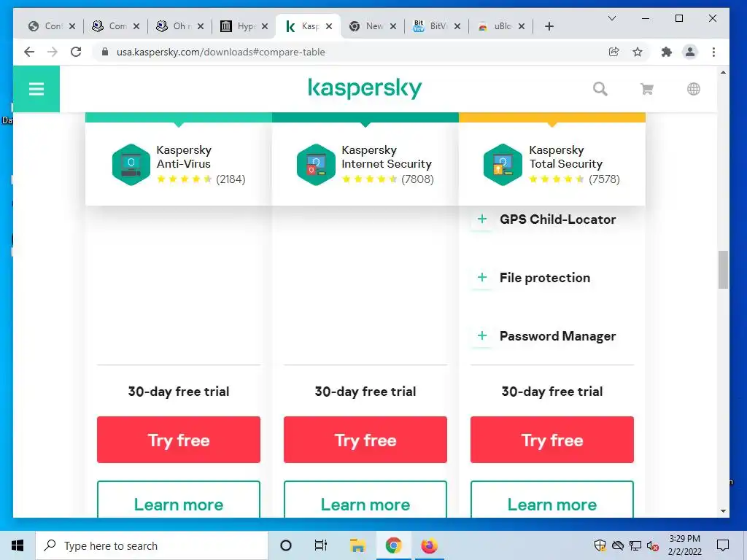Reload the page with the refresh icon
The width and height of the screenshot is (747, 560).
coord(76,52)
